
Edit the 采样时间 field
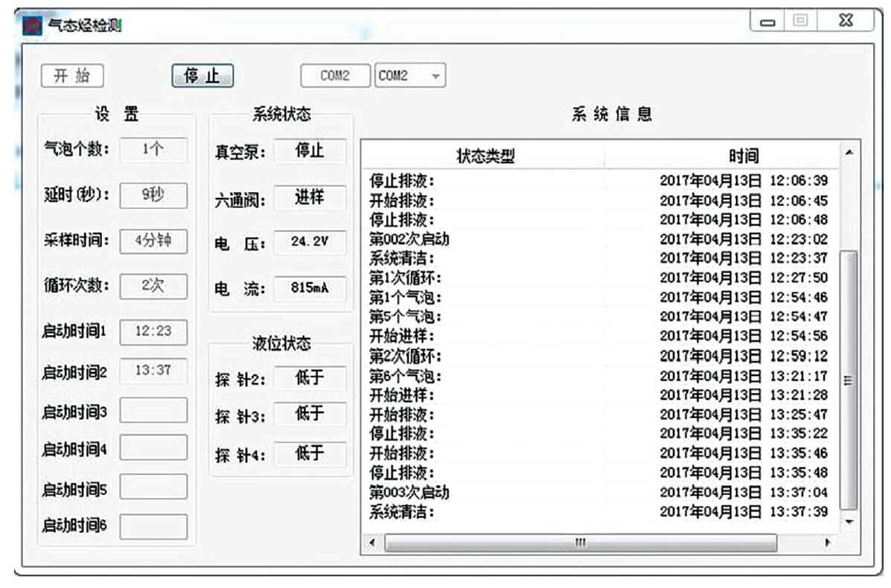[154, 240]
